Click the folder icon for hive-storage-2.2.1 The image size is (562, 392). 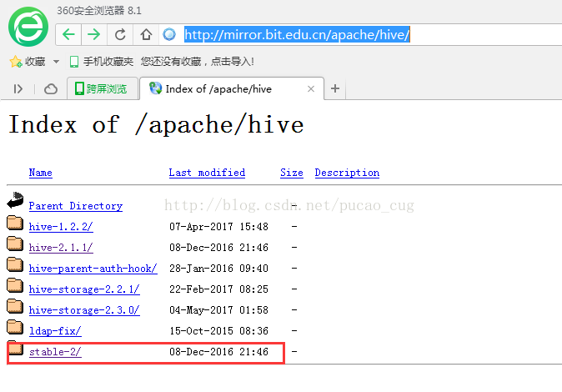click(x=15, y=285)
